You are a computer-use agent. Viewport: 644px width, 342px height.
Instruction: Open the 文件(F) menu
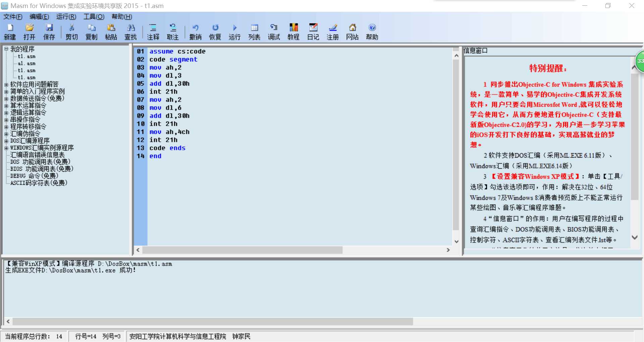coord(13,16)
